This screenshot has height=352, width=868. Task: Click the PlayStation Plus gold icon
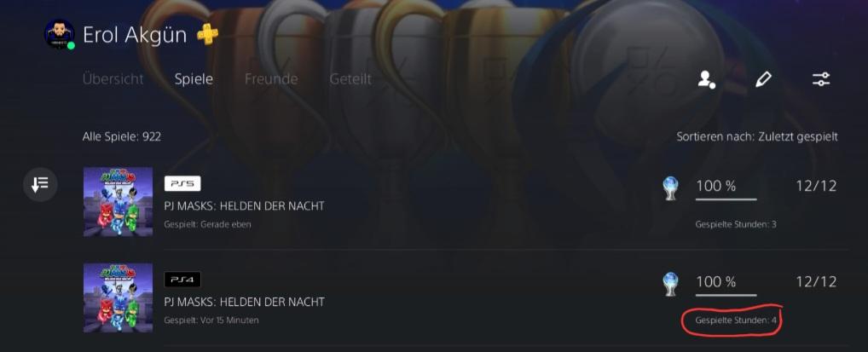coord(207,34)
